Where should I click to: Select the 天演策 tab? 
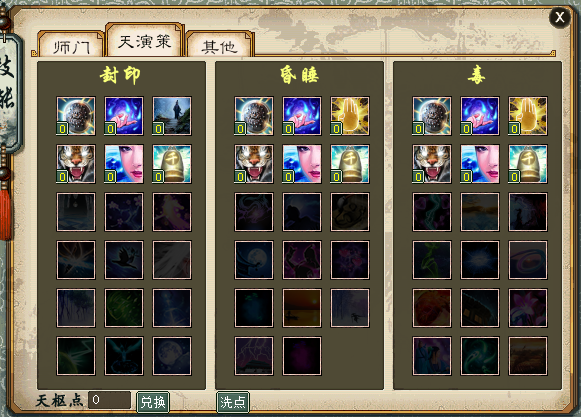point(145,41)
